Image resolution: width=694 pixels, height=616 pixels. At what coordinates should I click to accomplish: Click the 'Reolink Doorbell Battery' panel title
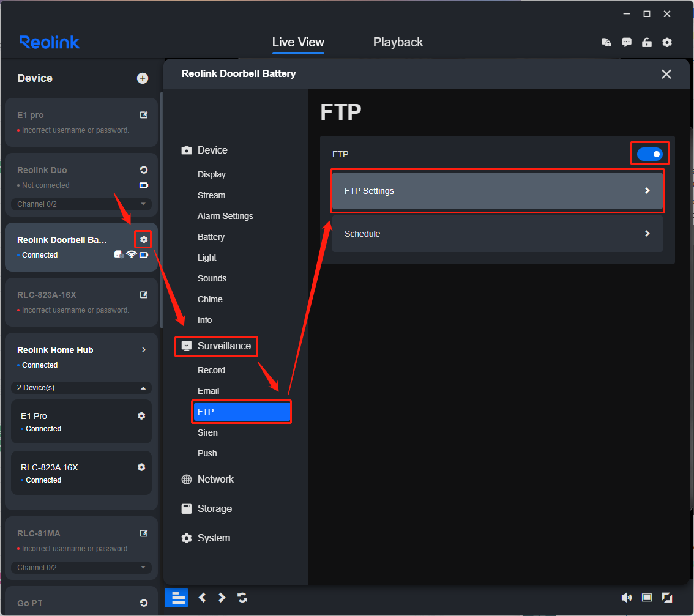pyautogui.click(x=239, y=73)
